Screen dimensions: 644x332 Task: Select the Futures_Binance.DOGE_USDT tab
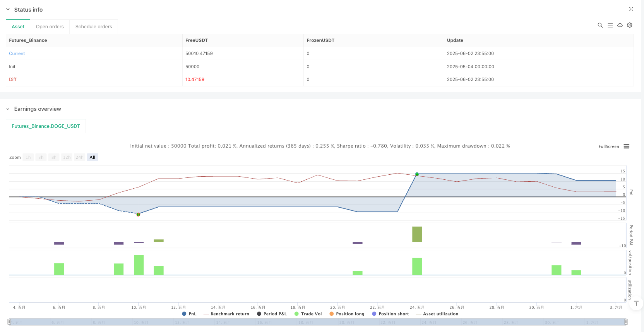pos(46,126)
